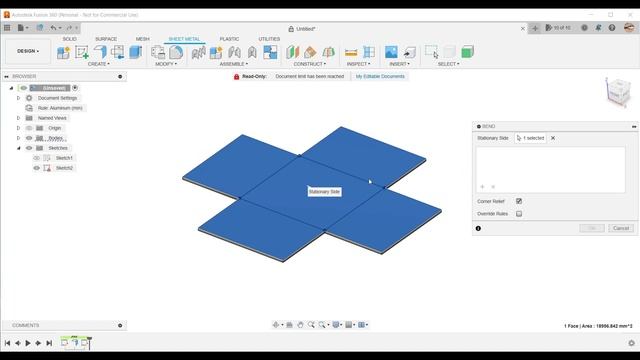Enable the Override Rules checkbox

point(519,213)
